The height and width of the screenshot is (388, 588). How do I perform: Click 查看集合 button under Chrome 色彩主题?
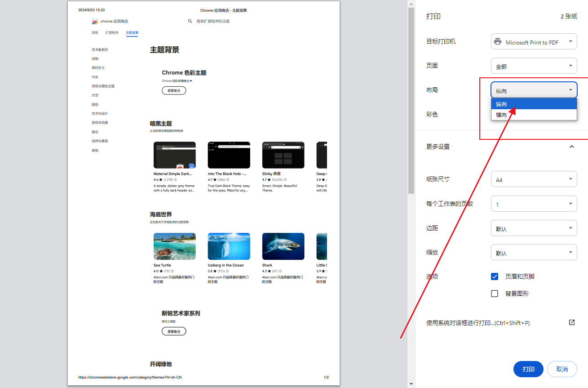(174, 90)
